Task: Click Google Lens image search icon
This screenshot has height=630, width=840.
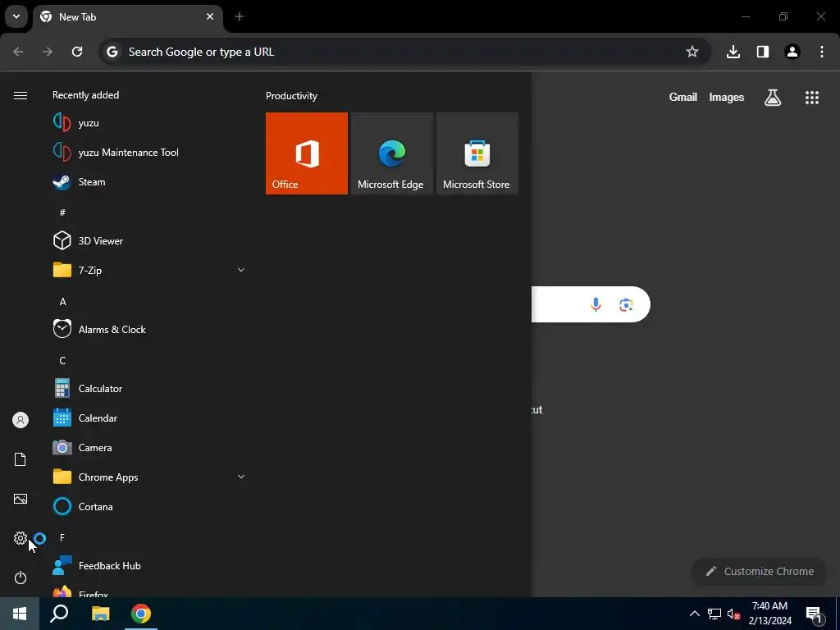Action: tap(626, 305)
